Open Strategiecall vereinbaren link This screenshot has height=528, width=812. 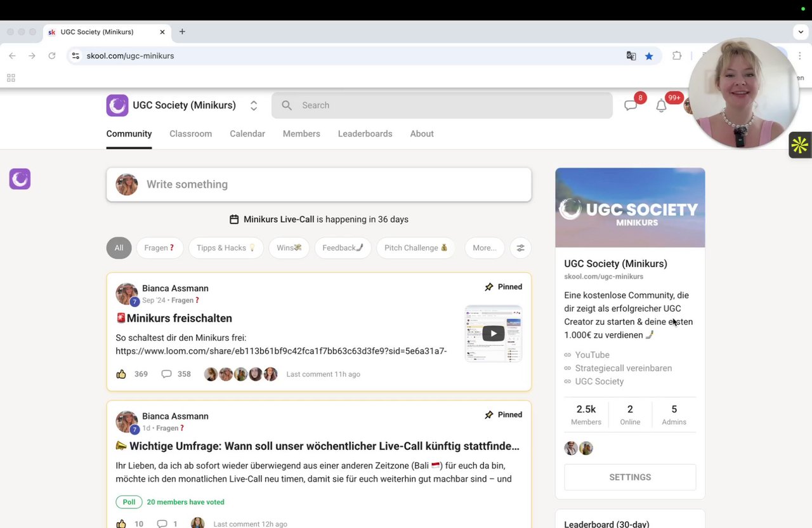tap(623, 369)
